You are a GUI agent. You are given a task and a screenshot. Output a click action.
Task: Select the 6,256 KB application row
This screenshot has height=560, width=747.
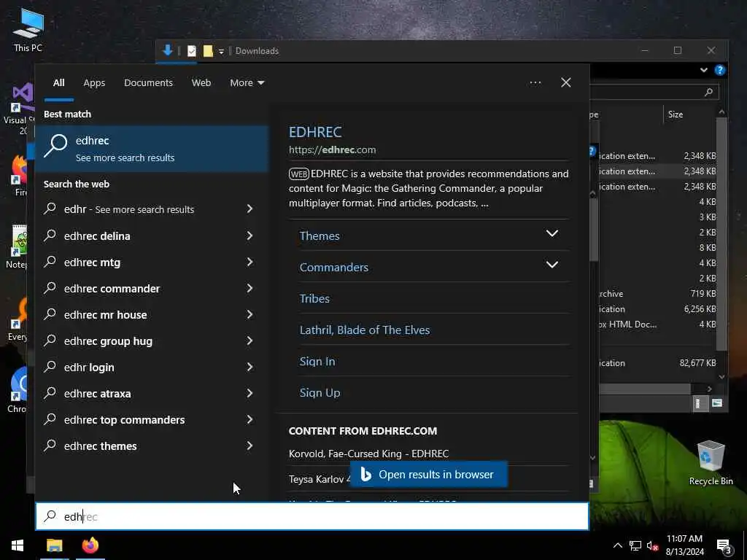[657, 308]
